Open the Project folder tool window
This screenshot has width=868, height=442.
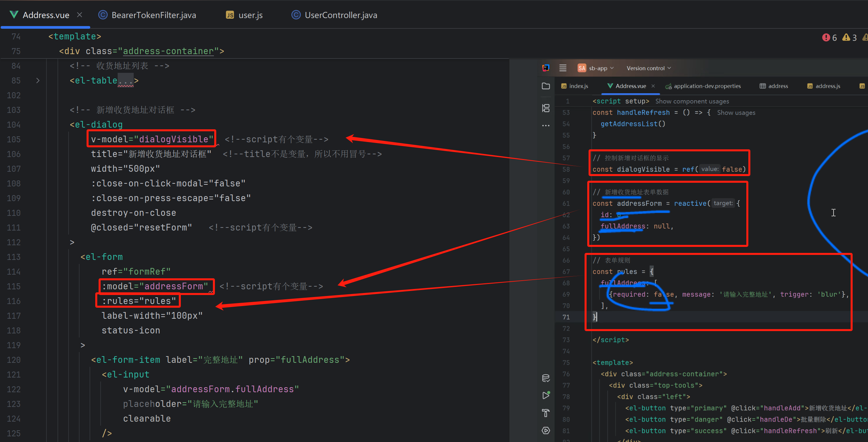point(546,86)
